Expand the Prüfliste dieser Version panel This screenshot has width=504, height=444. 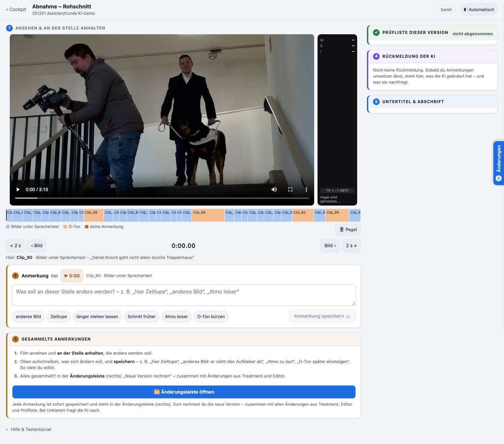pos(433,33)
